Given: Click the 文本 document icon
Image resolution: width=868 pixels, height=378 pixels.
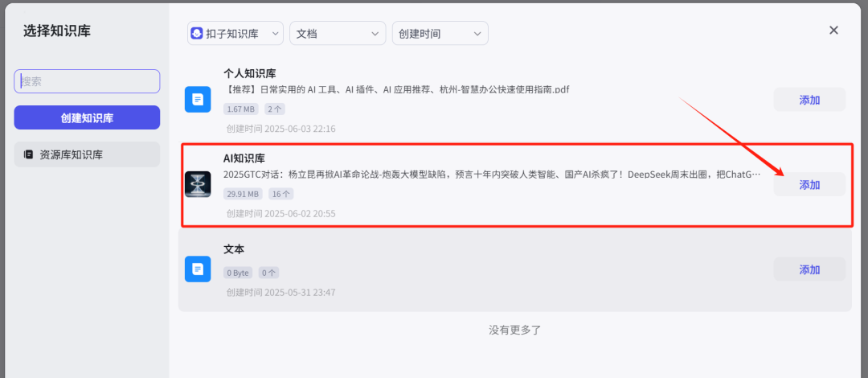Looking at the screenshot, I should tap(198, 269).
